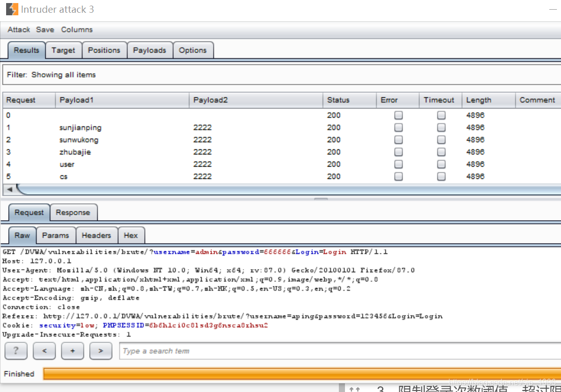This screenshot has height=392, width=561.
Task: Toggle Timeout checkbox for cs row
Action: (441, 176)
